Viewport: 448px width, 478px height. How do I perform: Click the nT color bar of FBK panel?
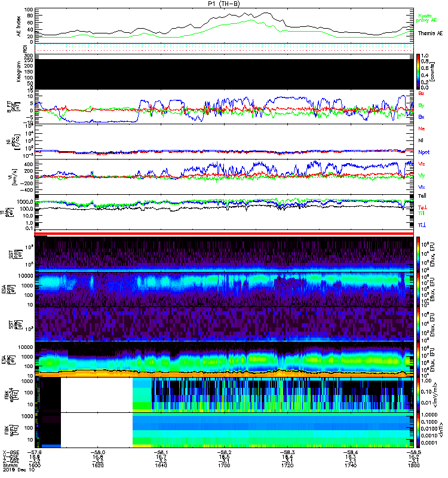(x=419, y=430)
